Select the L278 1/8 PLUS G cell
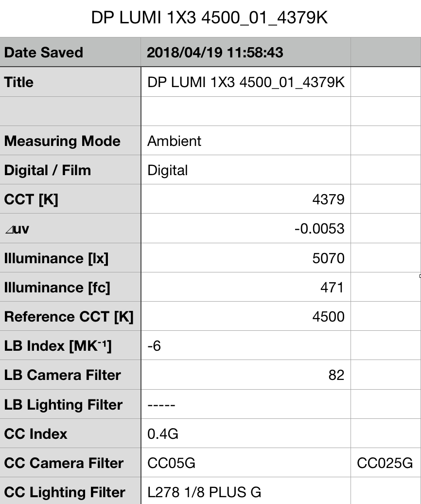Image resolution: width=421 pixels, height=504 pixels. coord(204,492)
